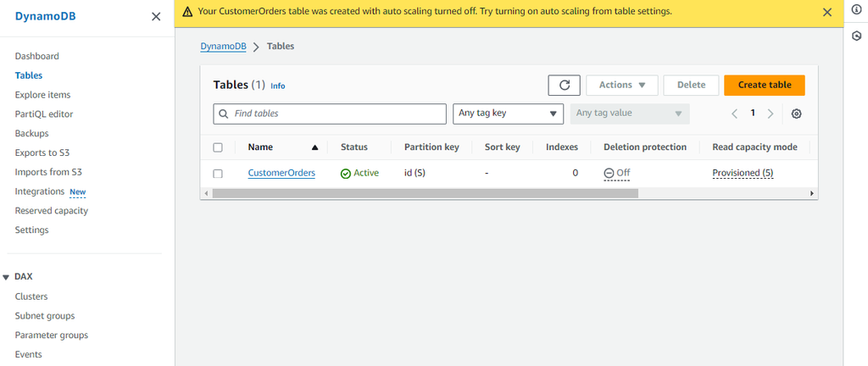The height and width of the screenshot is (366, 868).
Task: Click the Create table button
Action: (764, 85)
